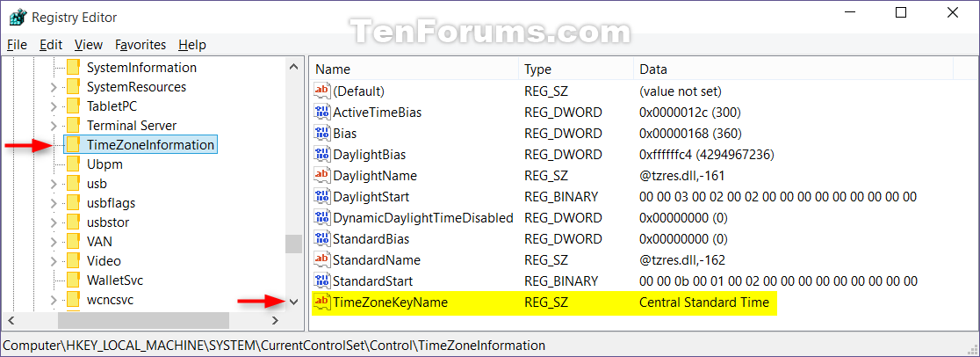Click the string icon beside DaylightName
980x357 pixels.
click(322, 175)
